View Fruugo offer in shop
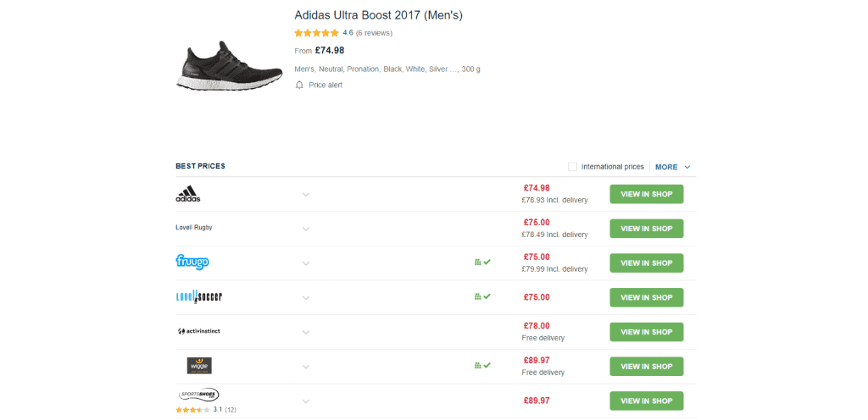Image resolution: width=868 pixels, height=420 pixels. pos(647,263)
